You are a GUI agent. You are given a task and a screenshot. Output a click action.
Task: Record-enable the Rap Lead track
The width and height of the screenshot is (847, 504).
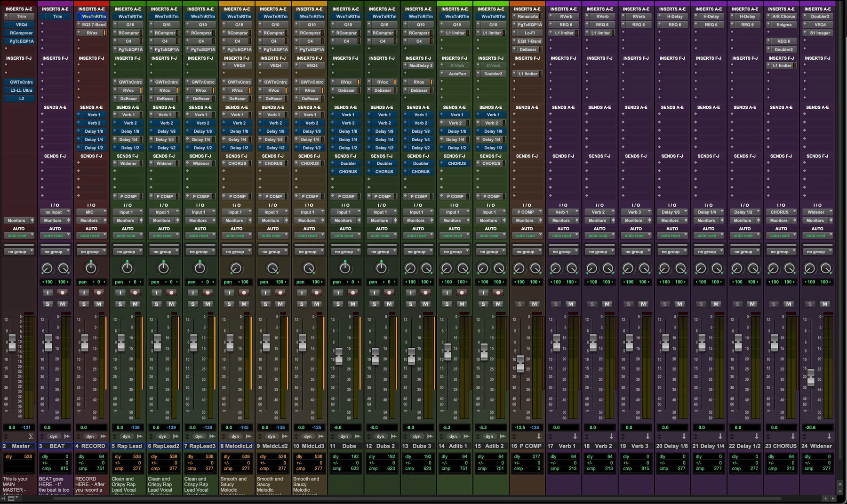[x=135, y=293]
